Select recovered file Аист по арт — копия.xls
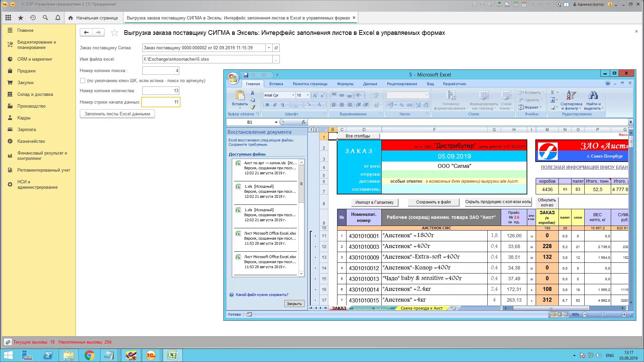644x362 pixels. click(x=265, y=168)
